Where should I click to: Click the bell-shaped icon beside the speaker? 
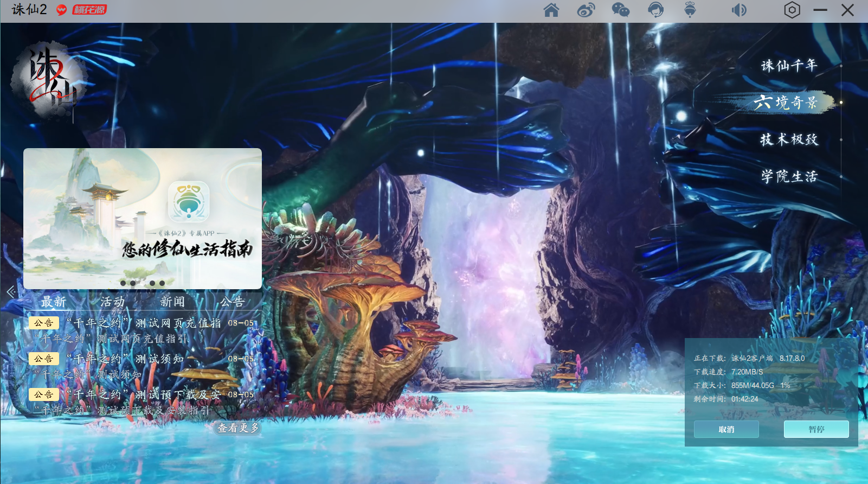click(x=690, y=10)
